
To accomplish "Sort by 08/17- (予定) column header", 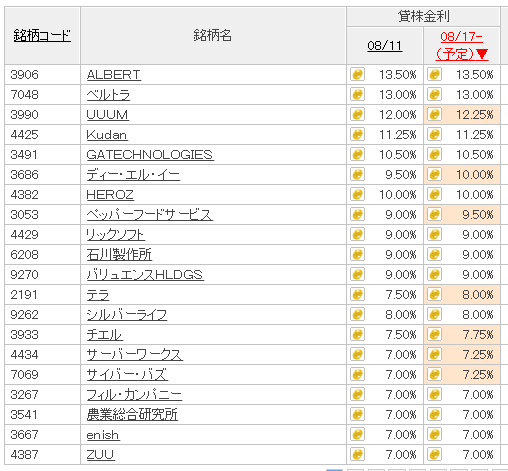I will (462, 45).
